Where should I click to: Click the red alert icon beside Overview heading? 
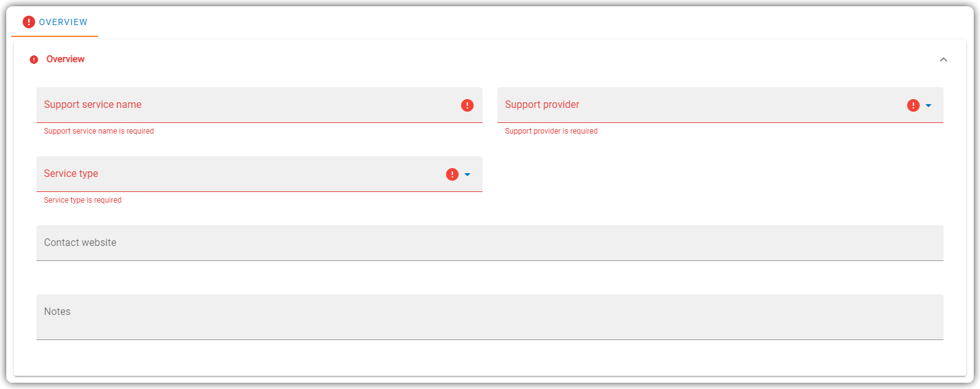tap(34, 60)
